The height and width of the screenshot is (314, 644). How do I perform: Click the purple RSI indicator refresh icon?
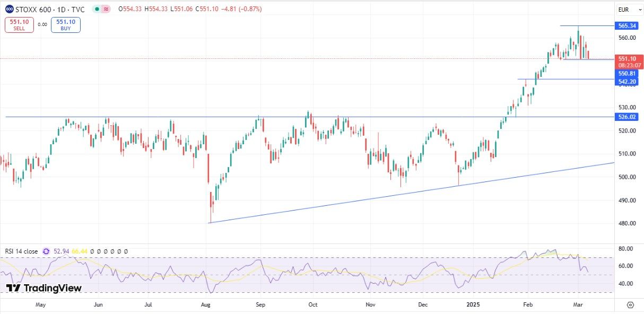pos(46,251)
